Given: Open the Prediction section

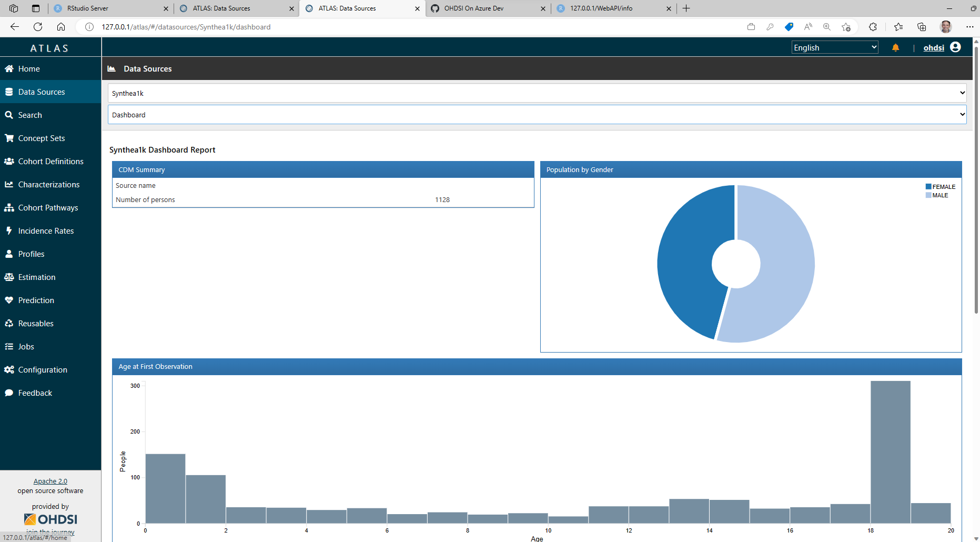Looking at the screenshot, I should [36, 300].
